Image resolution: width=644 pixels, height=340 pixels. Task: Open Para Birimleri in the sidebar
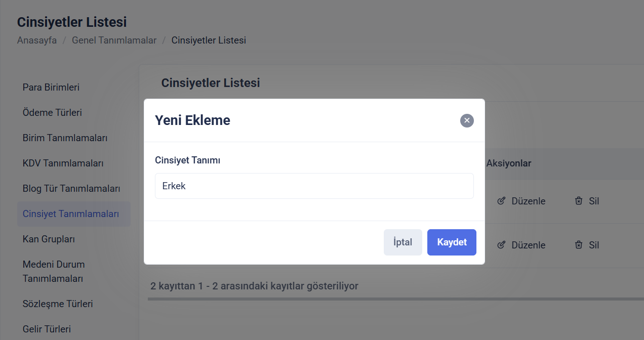[x=51, y=87]
